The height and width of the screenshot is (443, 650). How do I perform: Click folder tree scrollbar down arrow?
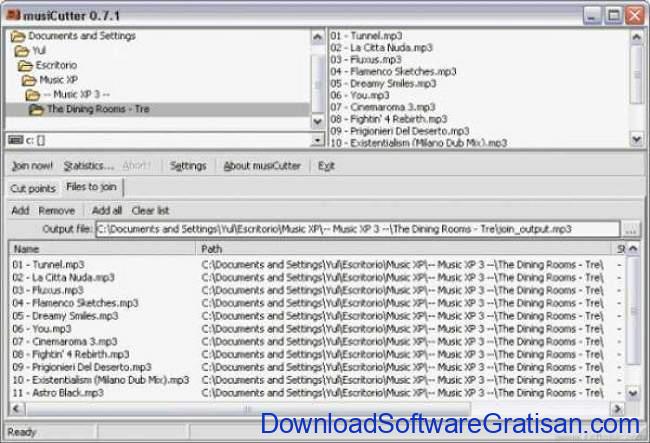click(x=318, y=122)
